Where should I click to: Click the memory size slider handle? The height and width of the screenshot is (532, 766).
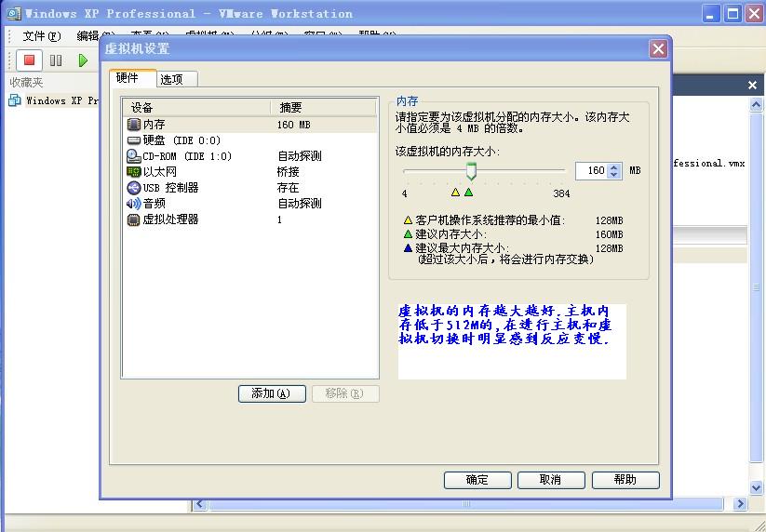(x=471, y=171)
